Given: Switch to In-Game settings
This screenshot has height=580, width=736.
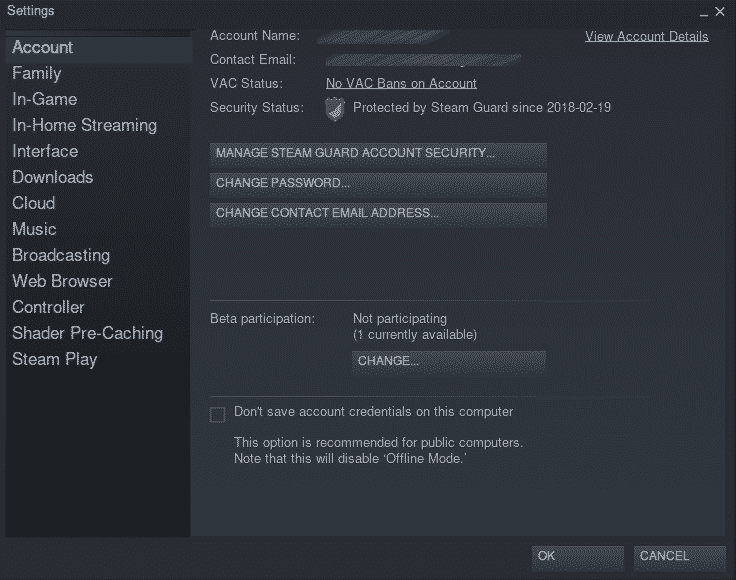Looking at the screenshot, I should pos(44,99).
